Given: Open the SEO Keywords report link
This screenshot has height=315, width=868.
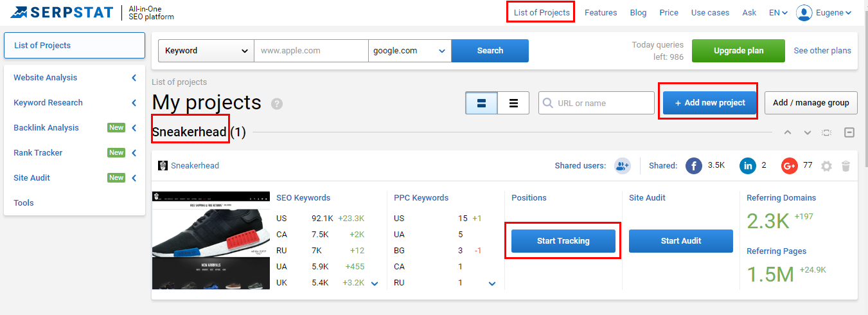Looking at the screenshot, I should [303, 198].
